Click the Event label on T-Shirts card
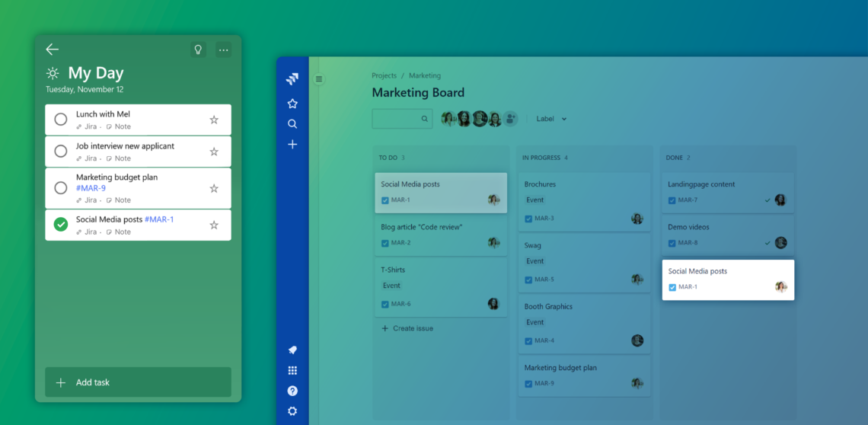 coord(391,286)
